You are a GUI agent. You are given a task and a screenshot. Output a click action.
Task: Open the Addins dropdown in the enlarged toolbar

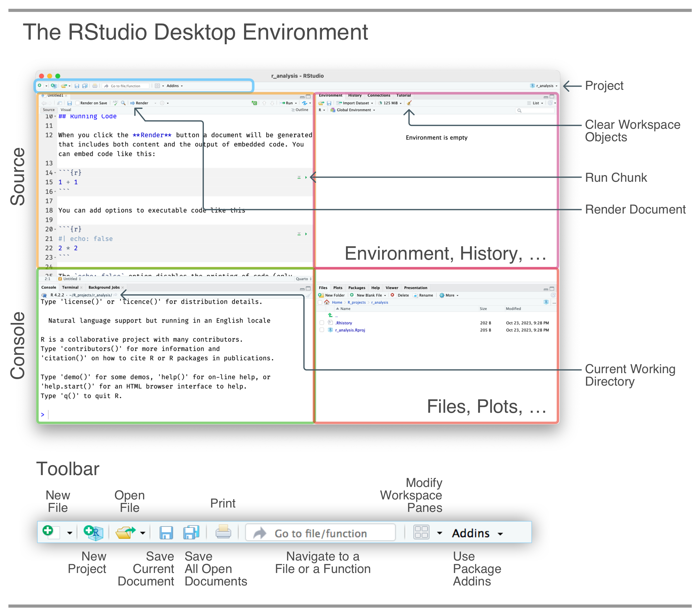pyautogui.click(x=478, y=533)
